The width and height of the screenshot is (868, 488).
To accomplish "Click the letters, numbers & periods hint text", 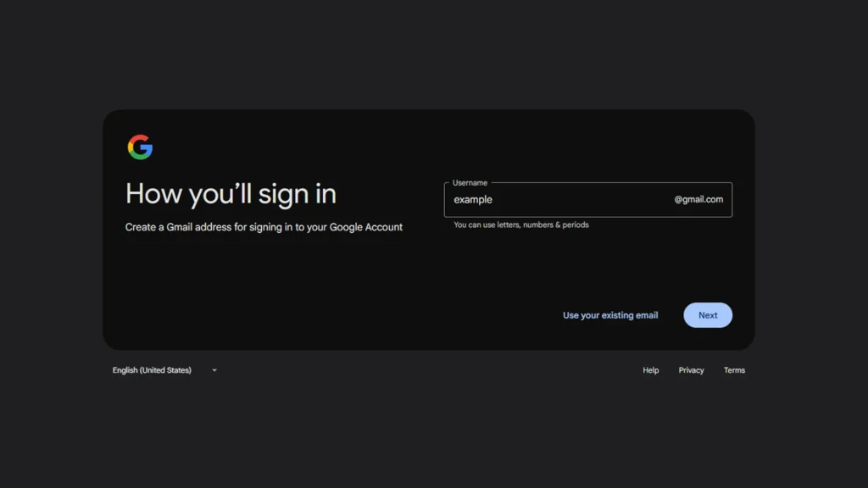I will click(519, 225).
